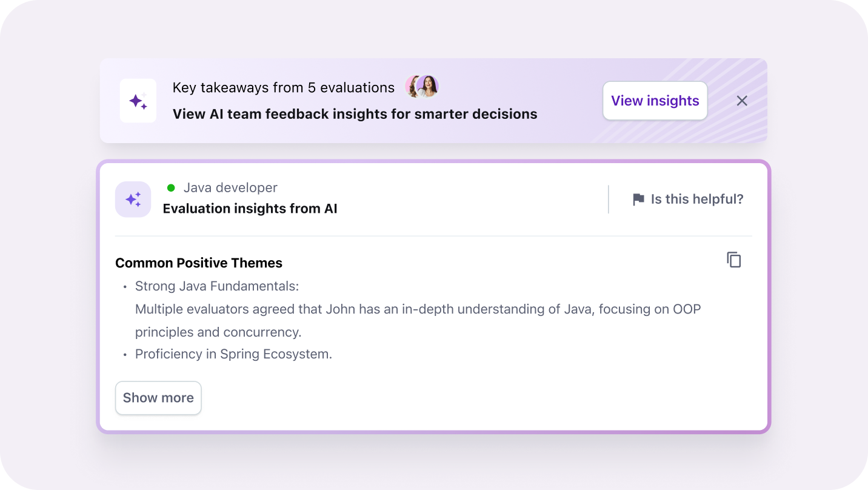Click the green status dot near Java developer

170,187
